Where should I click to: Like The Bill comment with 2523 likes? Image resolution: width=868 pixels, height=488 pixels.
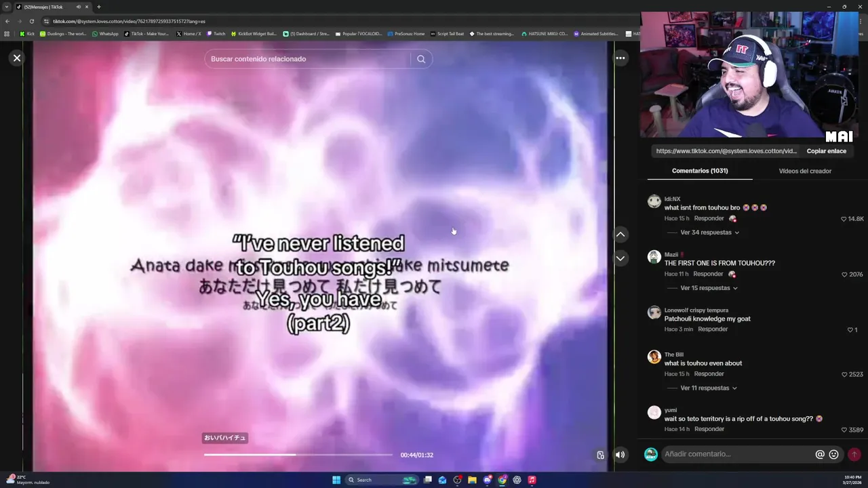tap(844, 375)
